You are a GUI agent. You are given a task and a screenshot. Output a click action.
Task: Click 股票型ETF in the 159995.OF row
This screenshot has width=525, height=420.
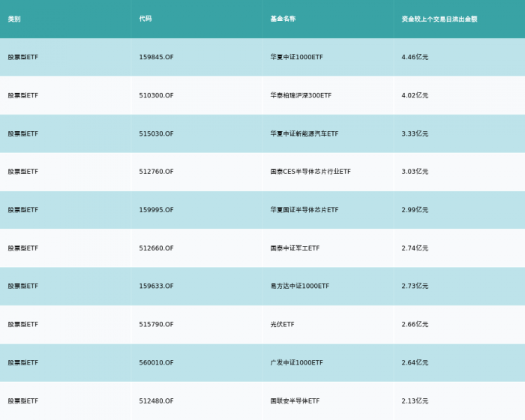tap(23, 210)
